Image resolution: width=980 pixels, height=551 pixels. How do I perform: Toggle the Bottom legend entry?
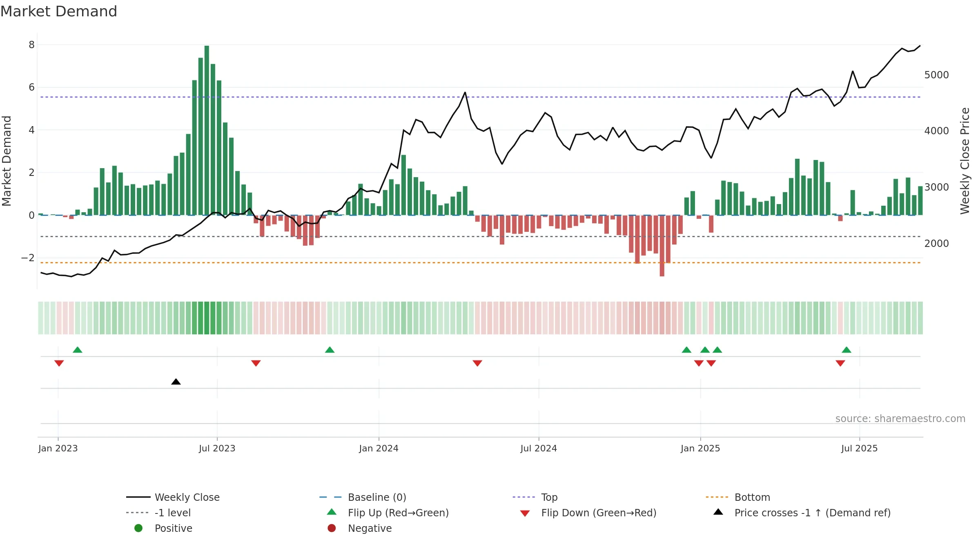click(x=738, y=497)
